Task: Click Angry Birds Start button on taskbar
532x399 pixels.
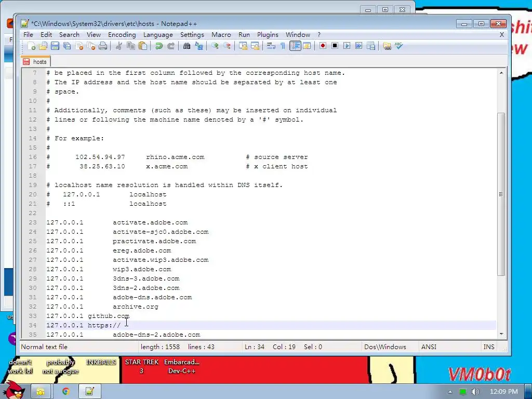Action: pyautogui.click(x=14, y=390)
